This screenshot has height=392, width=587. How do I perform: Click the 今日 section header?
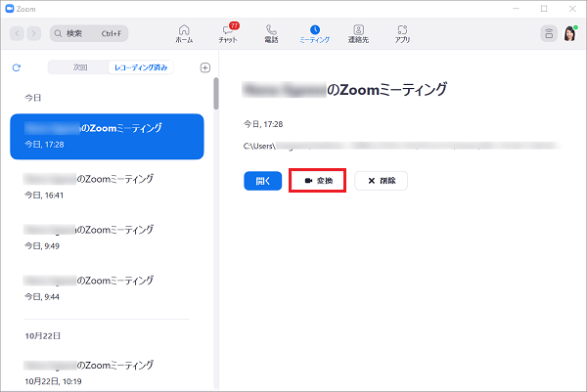tap(33, 98)
